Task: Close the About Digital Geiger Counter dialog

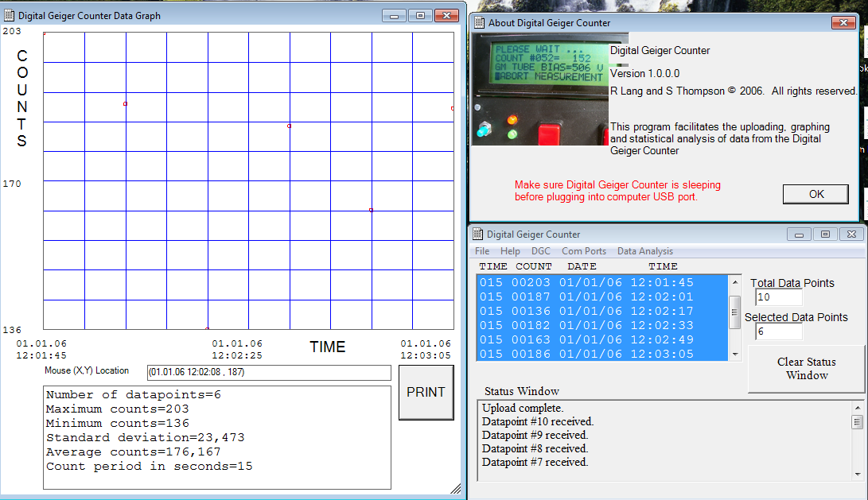Action: pyautogui.click(x=843, y=23)
